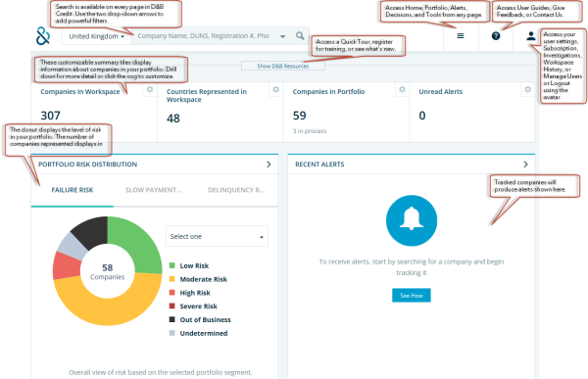Open the Select one portfolio dropdown
The image size is (588, 379).
217,236
